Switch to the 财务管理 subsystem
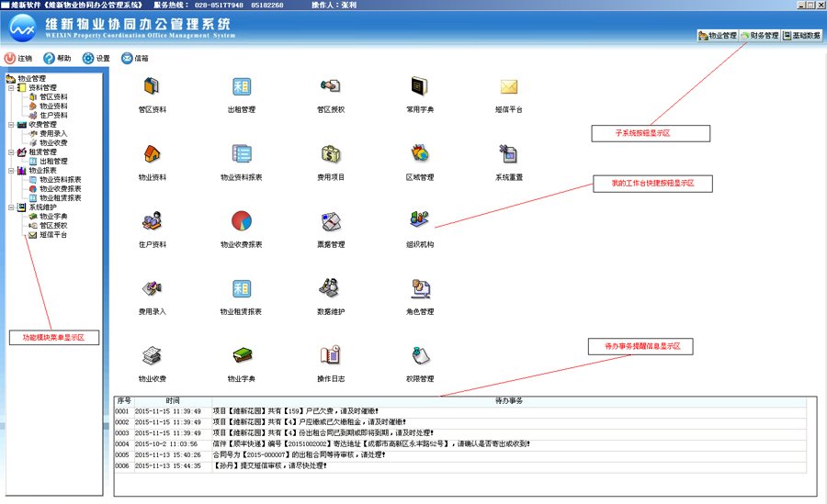 pyautogui.click(x=760, y=36)
